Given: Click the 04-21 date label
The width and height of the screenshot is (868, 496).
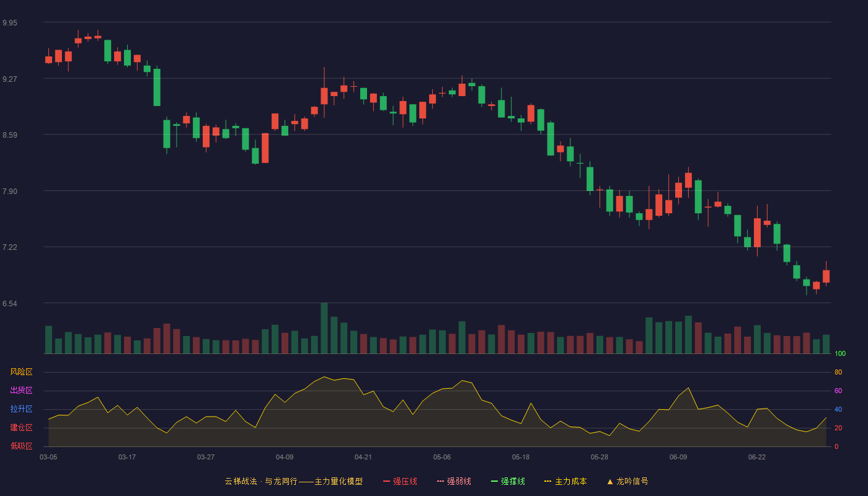Looking at the screenshot, I should coord(363,457).
